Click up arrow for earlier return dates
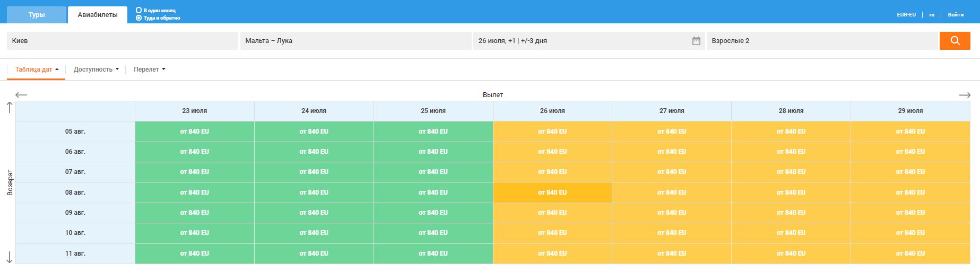Viewport: 980px width, 279px height. coord(10,108)
